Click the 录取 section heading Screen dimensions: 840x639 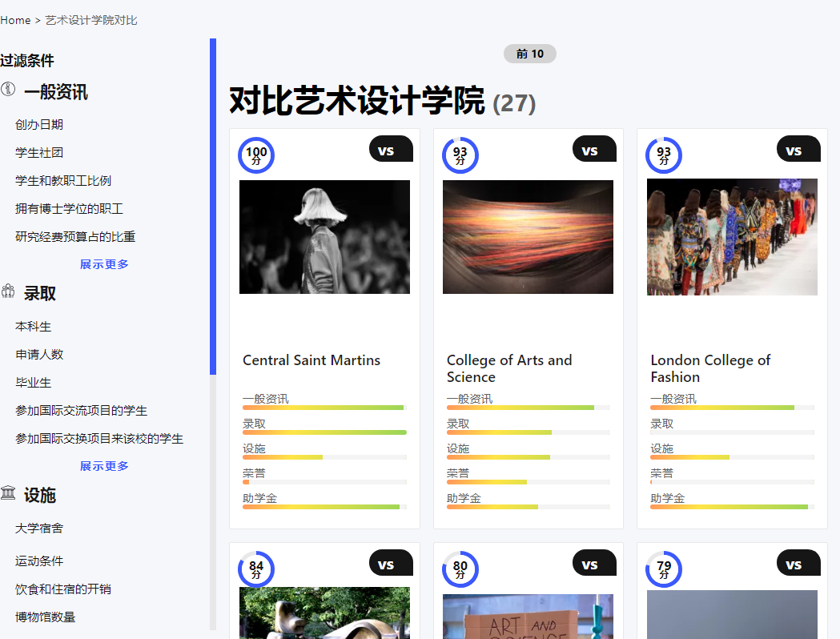pos(40,294)
